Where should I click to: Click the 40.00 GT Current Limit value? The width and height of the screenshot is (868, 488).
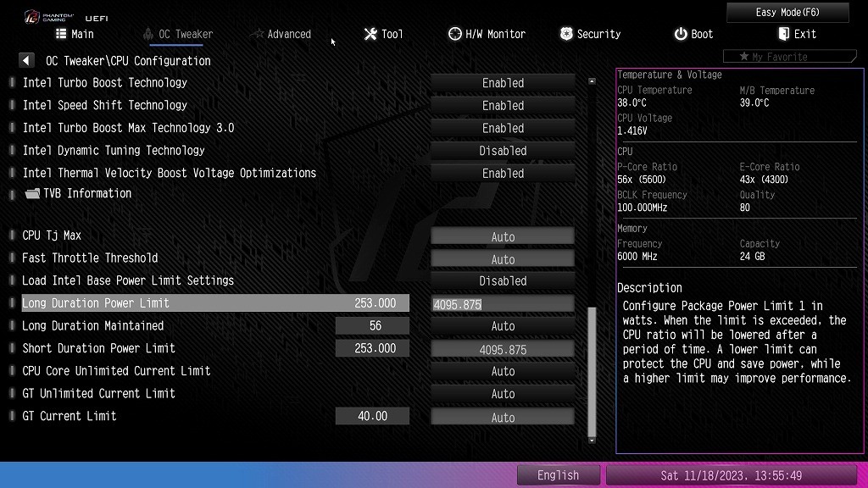[373, 416]
